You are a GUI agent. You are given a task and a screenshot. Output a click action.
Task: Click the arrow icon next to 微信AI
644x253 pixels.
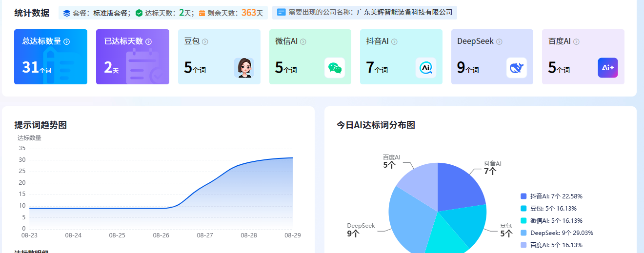point(303,42)
